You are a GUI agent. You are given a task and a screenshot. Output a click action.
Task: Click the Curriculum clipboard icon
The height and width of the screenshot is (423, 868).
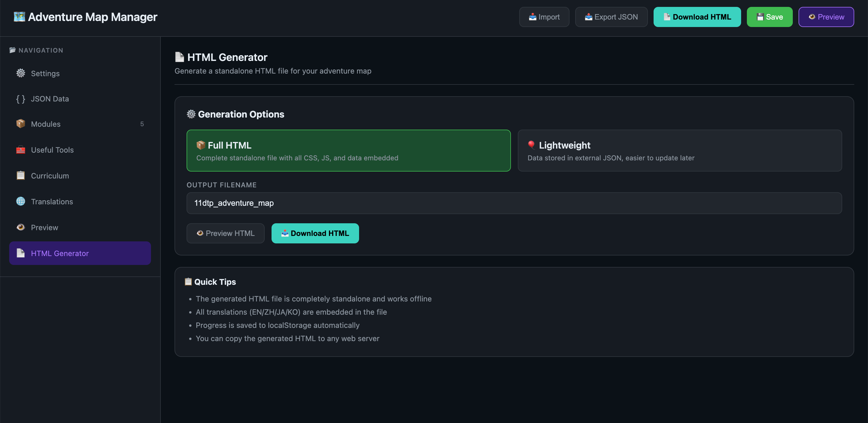pyautogui.click(x=21, y=175)
